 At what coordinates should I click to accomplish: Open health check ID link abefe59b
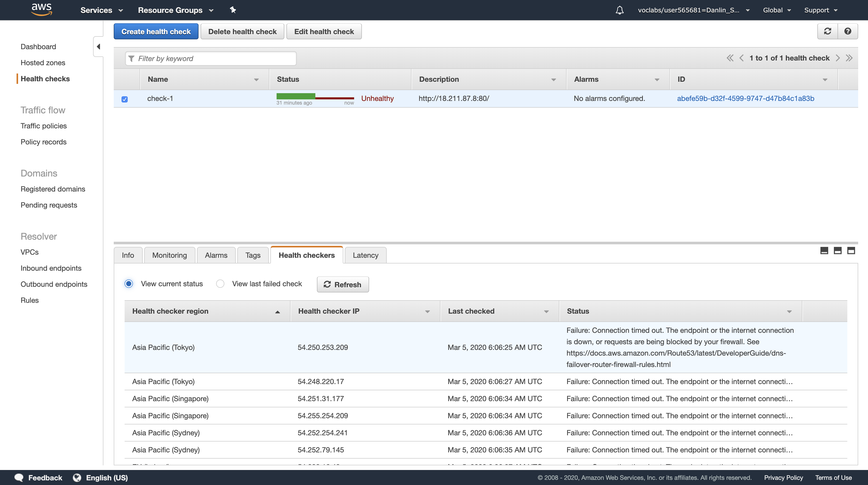pyautogui.click(x=745, y=99)
